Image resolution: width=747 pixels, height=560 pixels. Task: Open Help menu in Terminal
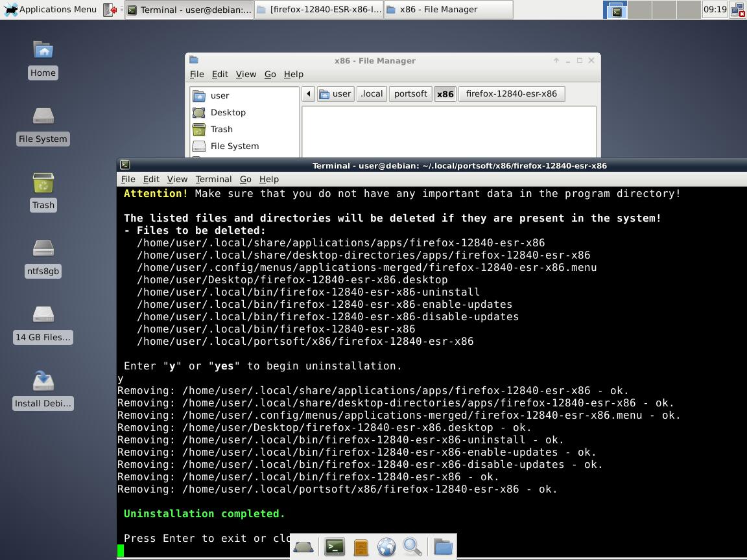[268, 180]
